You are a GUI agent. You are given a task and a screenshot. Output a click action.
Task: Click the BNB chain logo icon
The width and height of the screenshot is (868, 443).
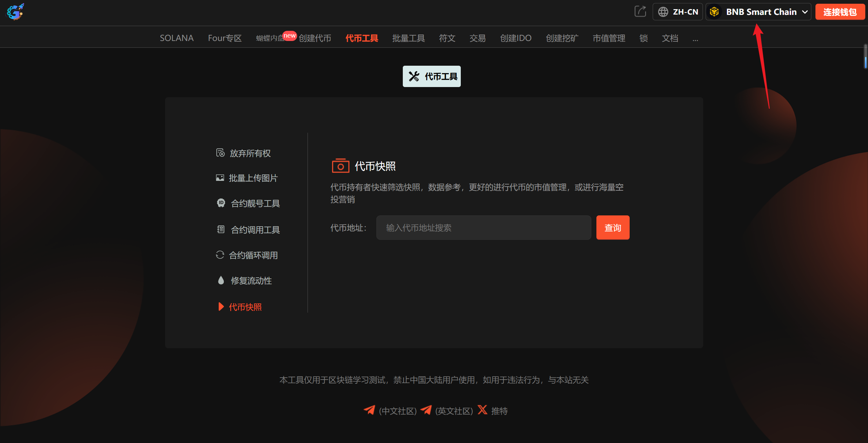click(x=714, y=12)
